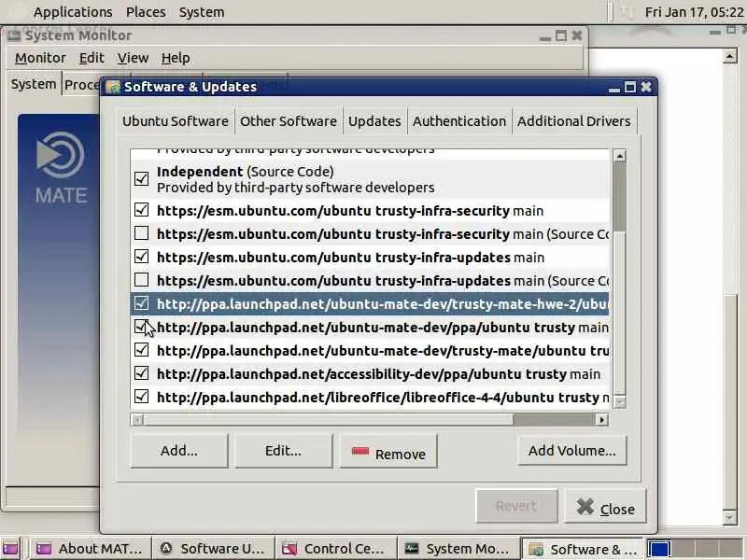This screenshot has height=560, width=747.
Task: Click the clock showing Fri Jan 17
Action: [x=694, y=12]
